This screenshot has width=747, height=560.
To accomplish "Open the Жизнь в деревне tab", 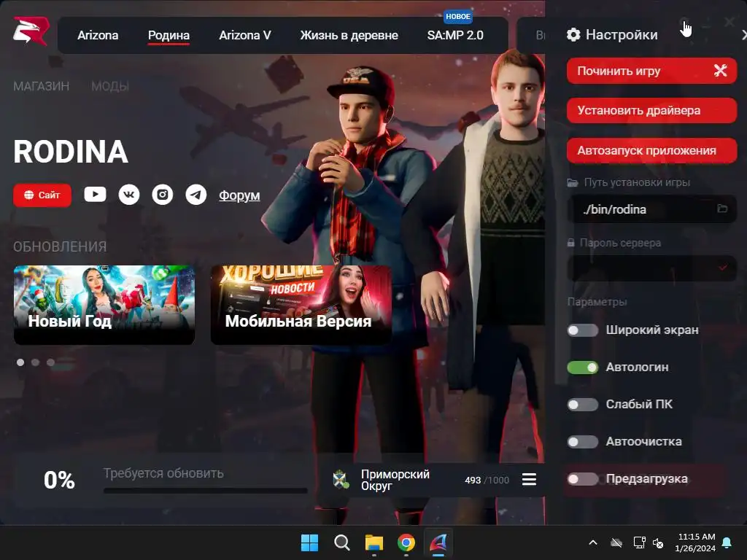I will pos(349,35).
